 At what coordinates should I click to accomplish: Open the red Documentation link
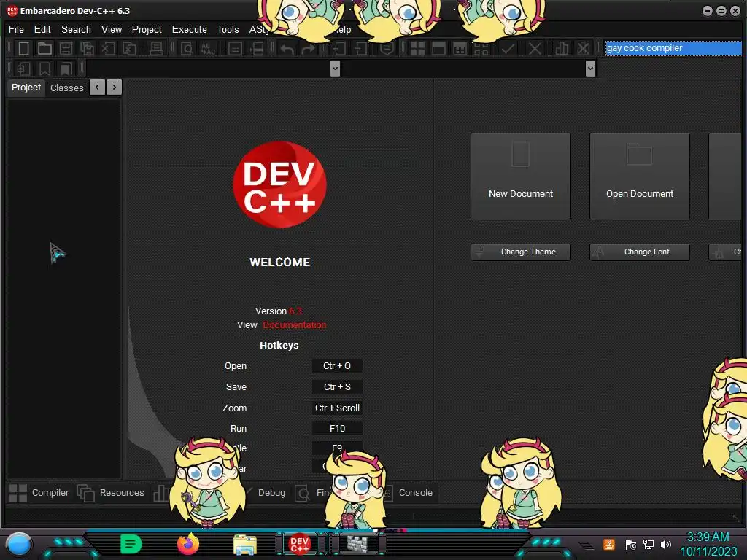pyautogui.click(x=295, y=325)
